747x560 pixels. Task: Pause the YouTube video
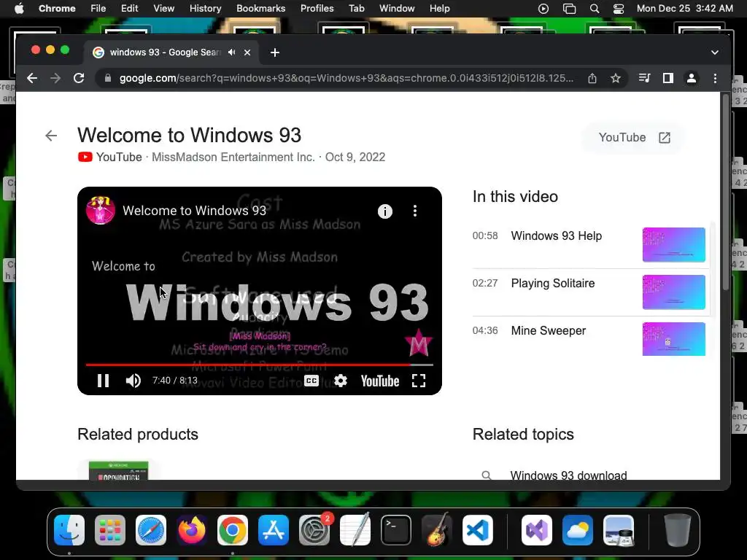pyautogui.click(x=104, y=381)
